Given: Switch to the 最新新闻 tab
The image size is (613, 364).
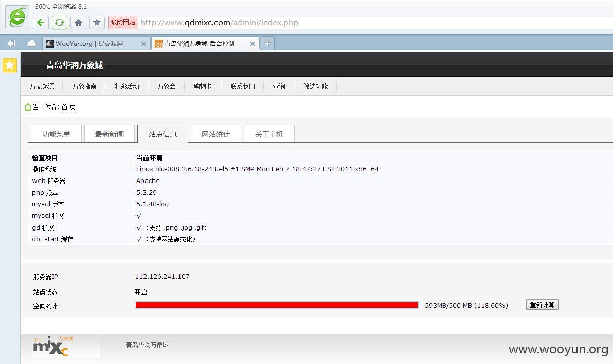Looking at the screenshot, I should tap(110, 134).
